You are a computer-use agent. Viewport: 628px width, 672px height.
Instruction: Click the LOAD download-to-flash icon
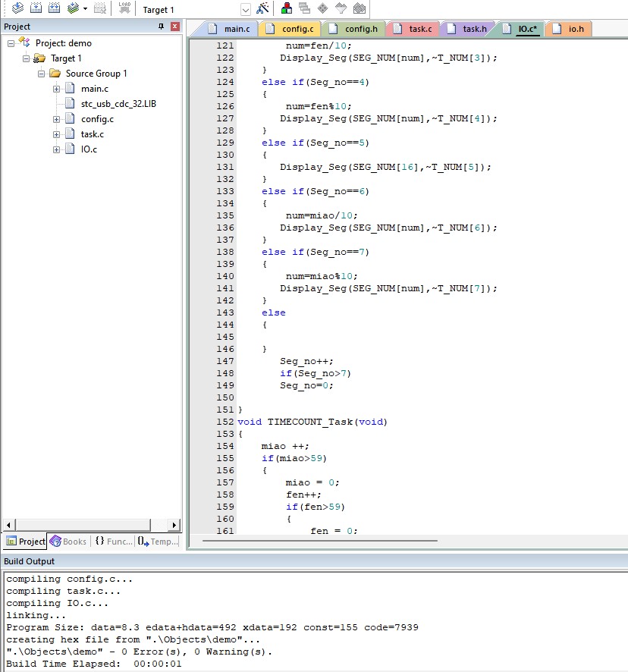point(124,8)
